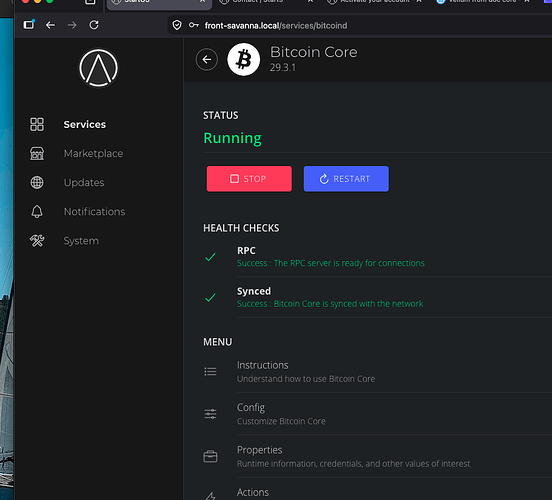Go to Marketplace in the sidebar
The width and height of the screenshot is (552, 500).
click(93, 154)
